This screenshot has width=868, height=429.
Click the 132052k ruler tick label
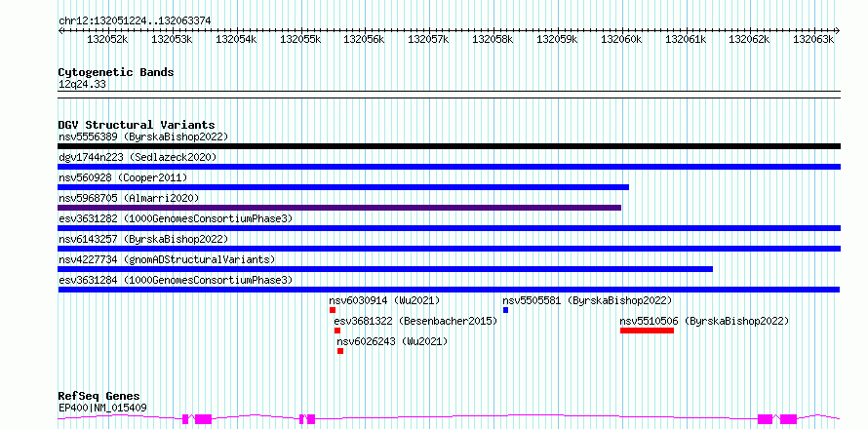[x=108, y=39]
